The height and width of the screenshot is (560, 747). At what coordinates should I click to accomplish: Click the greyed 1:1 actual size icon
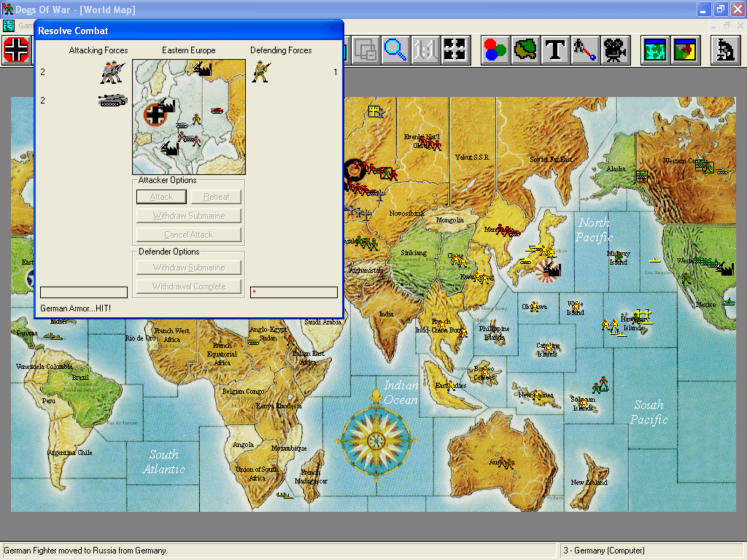click(x=425, y=50)
